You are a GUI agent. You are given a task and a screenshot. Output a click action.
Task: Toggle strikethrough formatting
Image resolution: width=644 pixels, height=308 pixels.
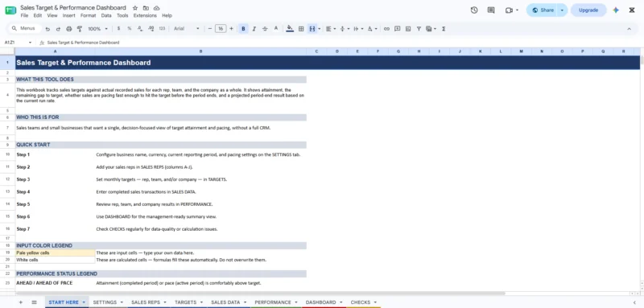pyautogui.click(x=265, y=29)
